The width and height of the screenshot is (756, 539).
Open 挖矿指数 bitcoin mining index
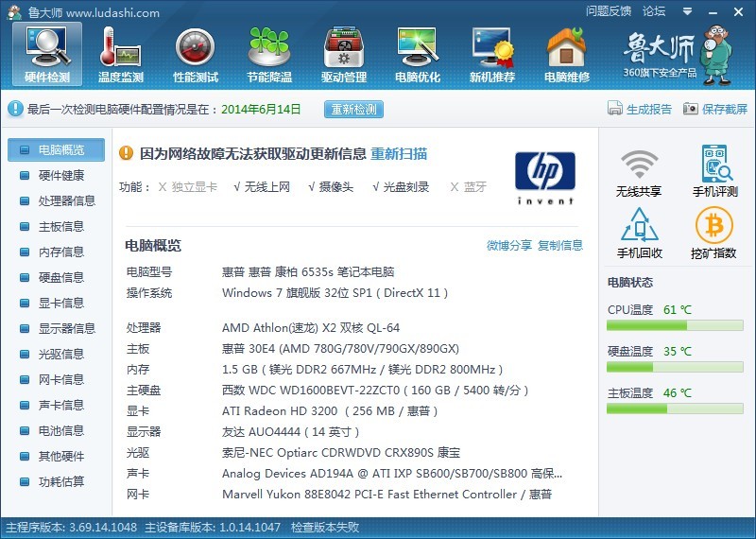(x=713, y=233)
